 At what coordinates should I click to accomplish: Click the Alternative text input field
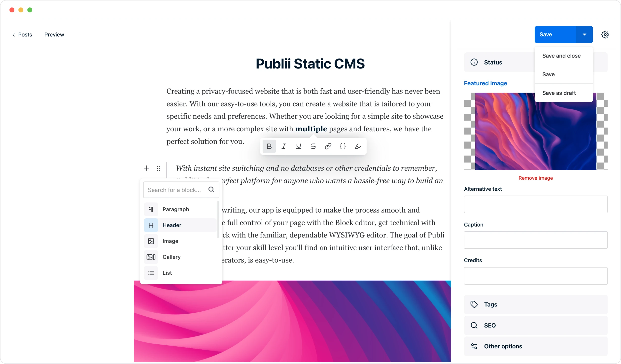[536, 204]
